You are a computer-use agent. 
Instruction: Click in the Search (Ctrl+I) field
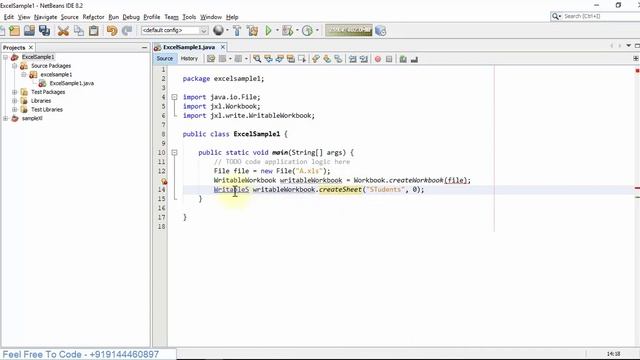601,16
